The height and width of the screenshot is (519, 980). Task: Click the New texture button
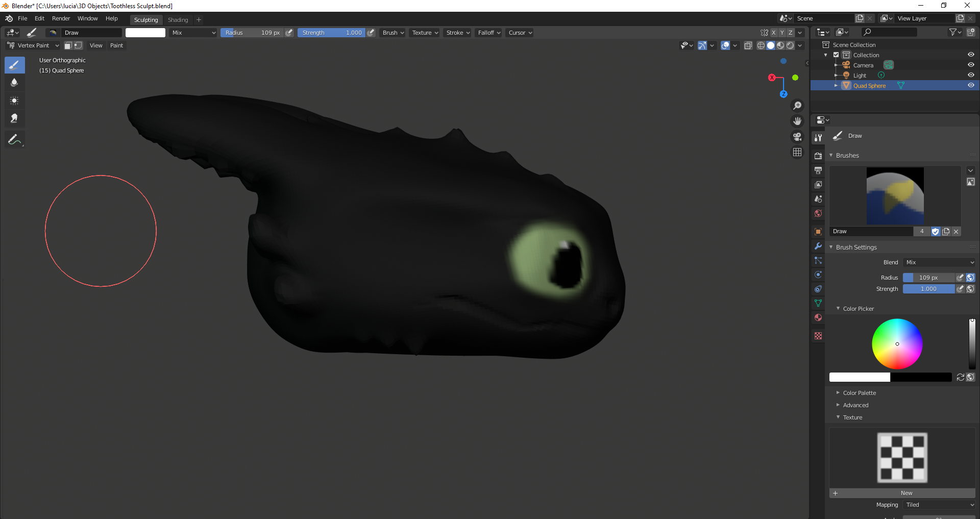(906, 493)
